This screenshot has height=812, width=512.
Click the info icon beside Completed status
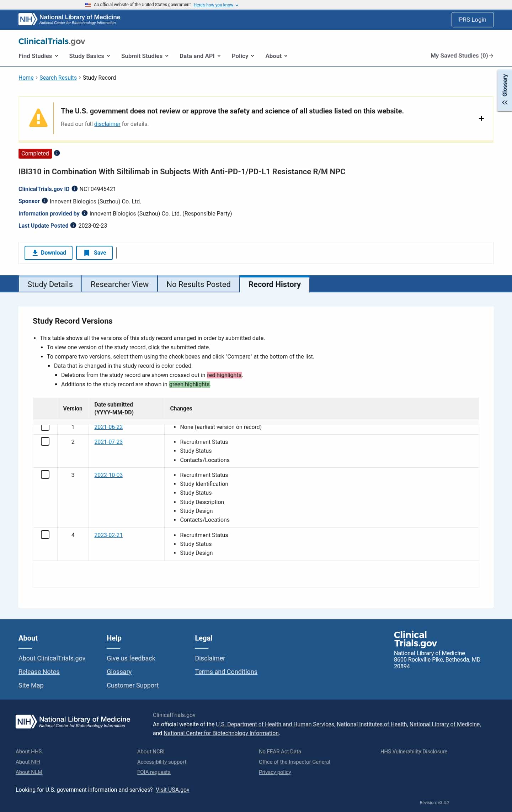57,153
